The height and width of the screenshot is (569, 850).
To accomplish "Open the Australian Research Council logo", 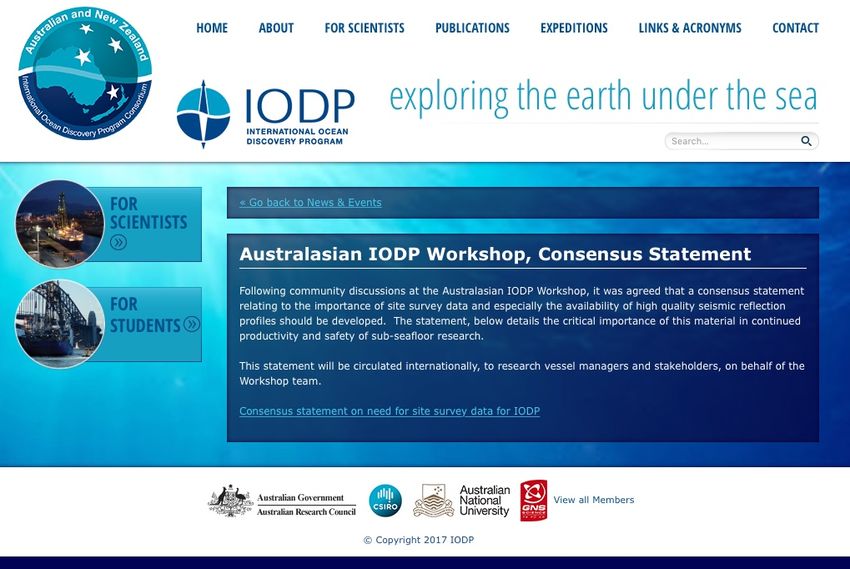I will pyautogui.click(x=282, y=501).
